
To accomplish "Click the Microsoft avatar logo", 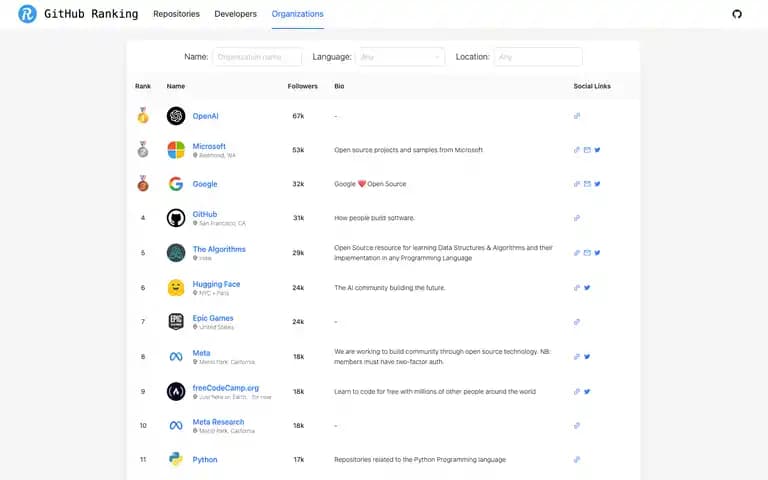I will [176, 150].
